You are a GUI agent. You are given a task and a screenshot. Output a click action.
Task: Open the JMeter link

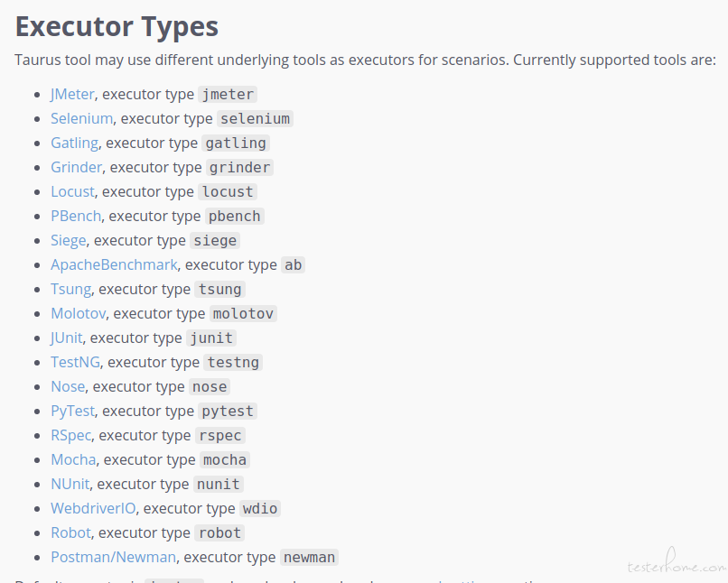[x=72, y=94]
